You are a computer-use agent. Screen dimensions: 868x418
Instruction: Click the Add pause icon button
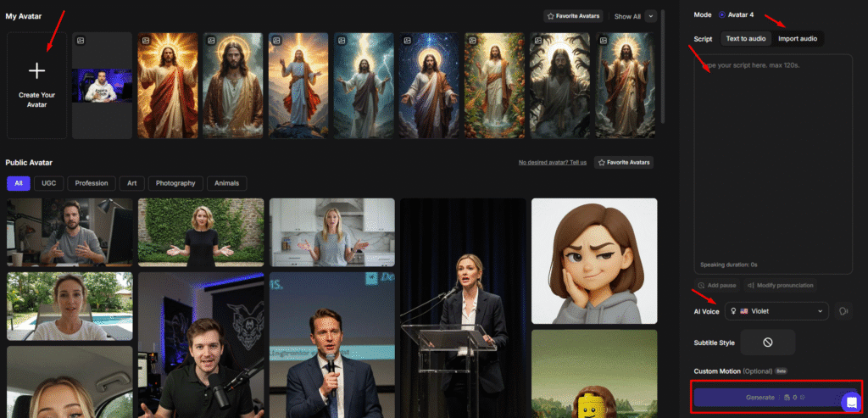[702, 286]
